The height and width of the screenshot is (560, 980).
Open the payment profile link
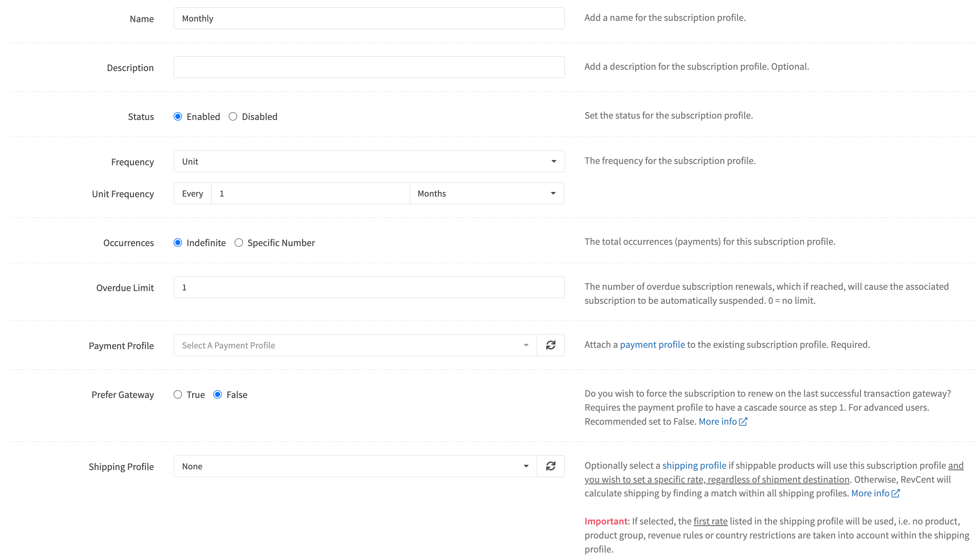click(x=652, y=345)
